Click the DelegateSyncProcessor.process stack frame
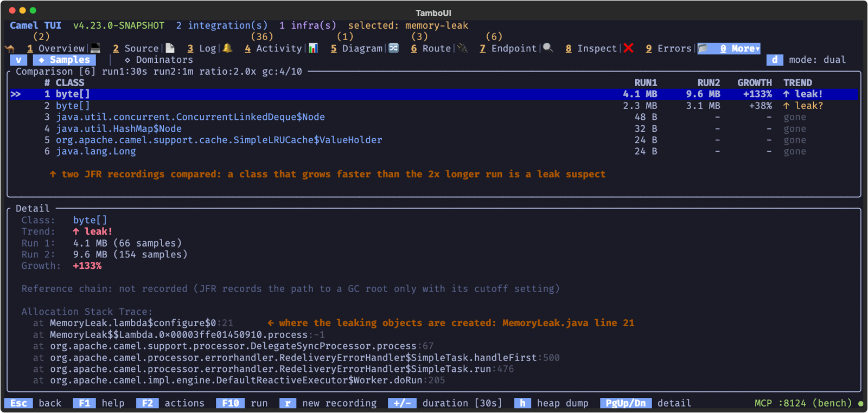This screenshot has height=413, width=868. click(x=233, y=346)
